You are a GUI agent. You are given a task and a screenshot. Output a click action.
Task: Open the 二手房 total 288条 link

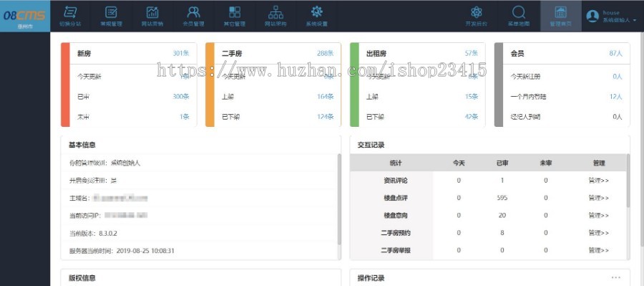point(326,53)
